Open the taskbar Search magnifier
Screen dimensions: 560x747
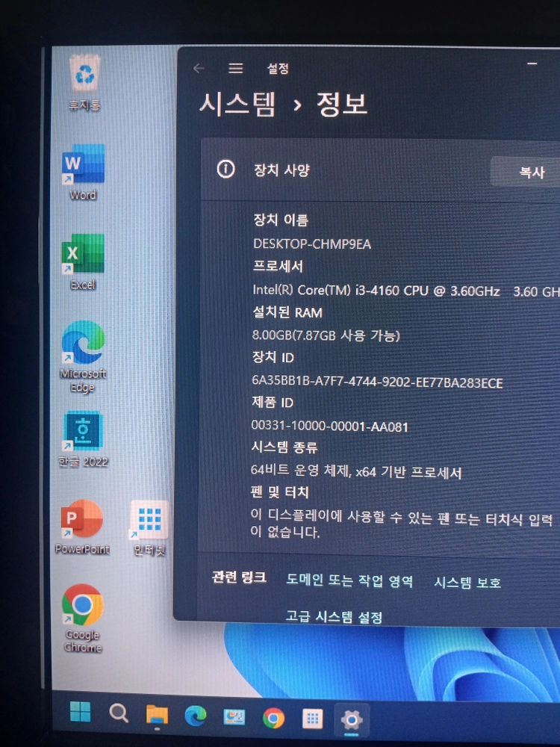119,713
